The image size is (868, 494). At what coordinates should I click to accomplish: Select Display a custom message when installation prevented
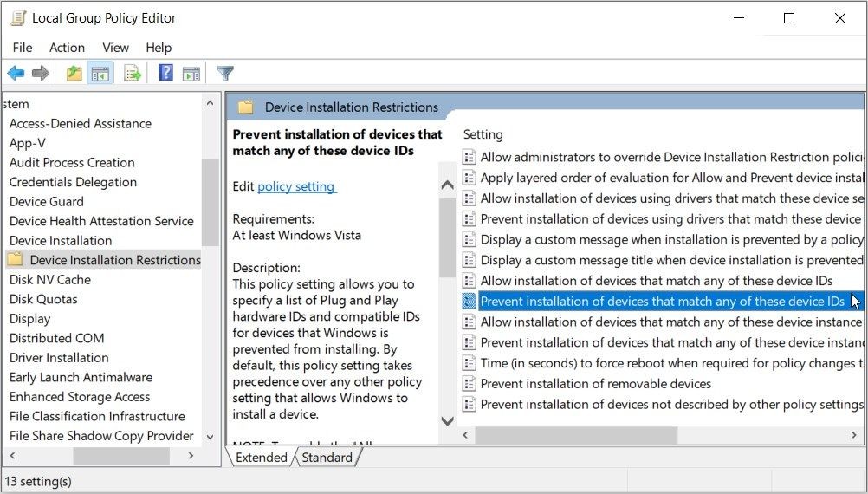coord(672,240)
